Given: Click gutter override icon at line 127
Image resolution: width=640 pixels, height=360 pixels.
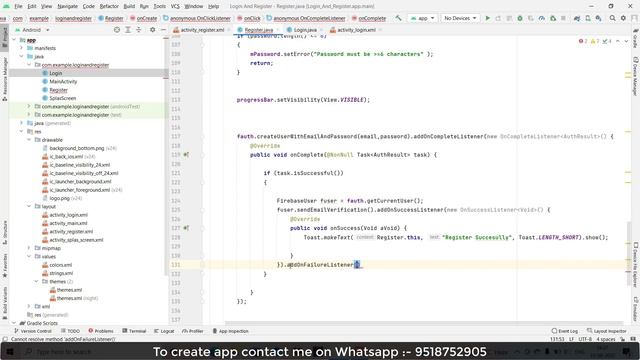Looking at the screenshot, I should tap(186, 228).
